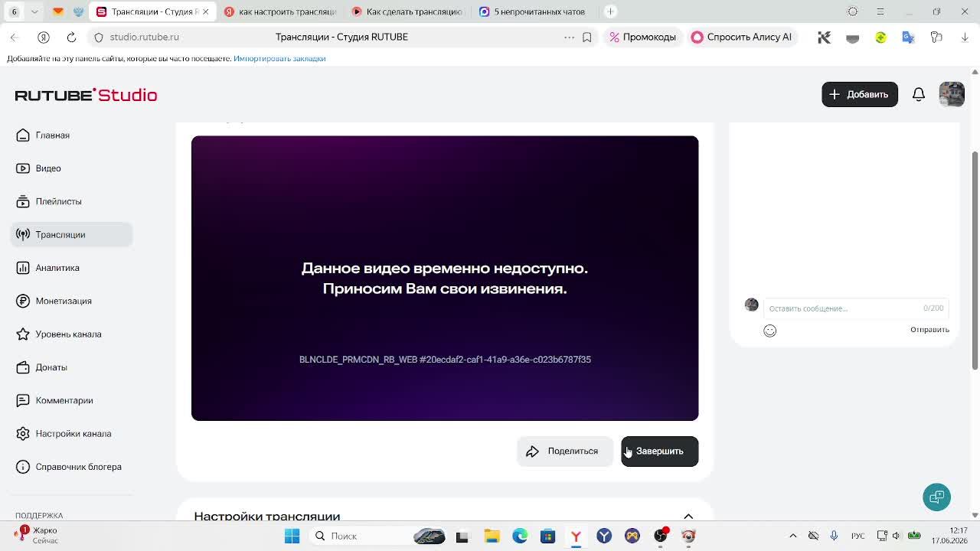980x551 pixels.
Task: Switch to 'как настроить трансляци' tab
Action: 280,11
